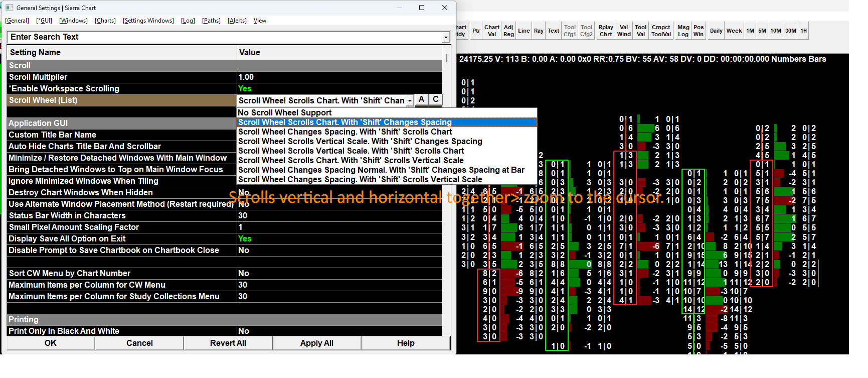Choose Tool Cfg2 in the chart toolbar
Image resolution: width=868 pixels, height=378 pixels.
(587, 31)
